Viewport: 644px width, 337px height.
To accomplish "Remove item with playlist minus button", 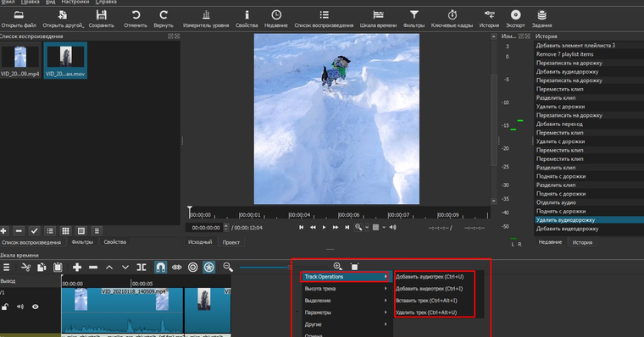I will 19,231.
